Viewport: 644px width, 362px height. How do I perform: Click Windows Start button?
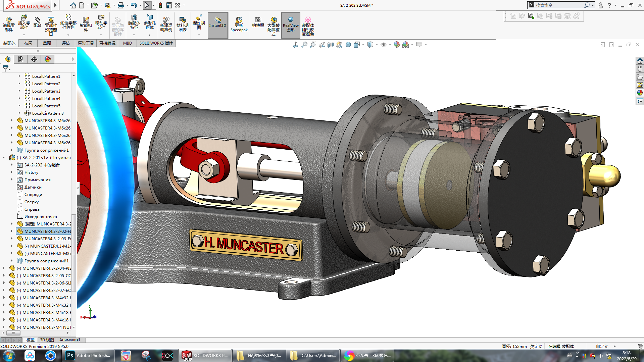coord(9,356)
